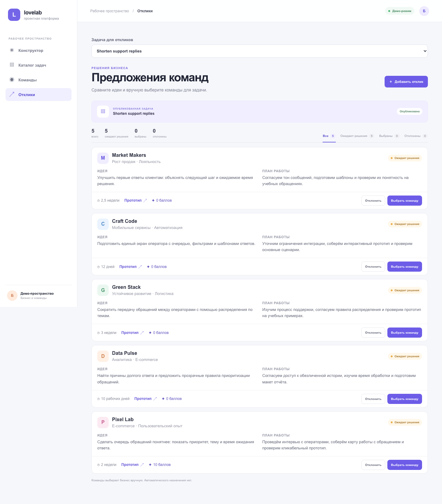Choose the Market Makers team
Screen dimensions: 442x504
[x=405, y=201]
